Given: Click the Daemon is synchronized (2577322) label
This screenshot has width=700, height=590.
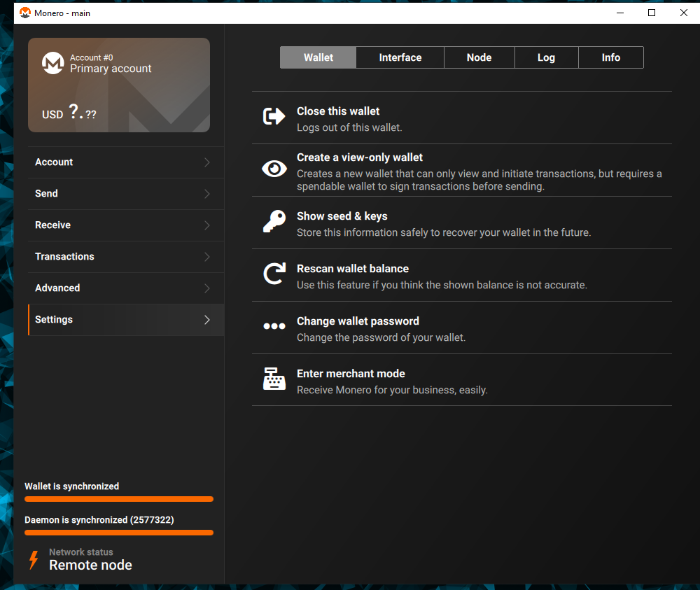Looking at the screenshot, I should [x=99, y=520].
